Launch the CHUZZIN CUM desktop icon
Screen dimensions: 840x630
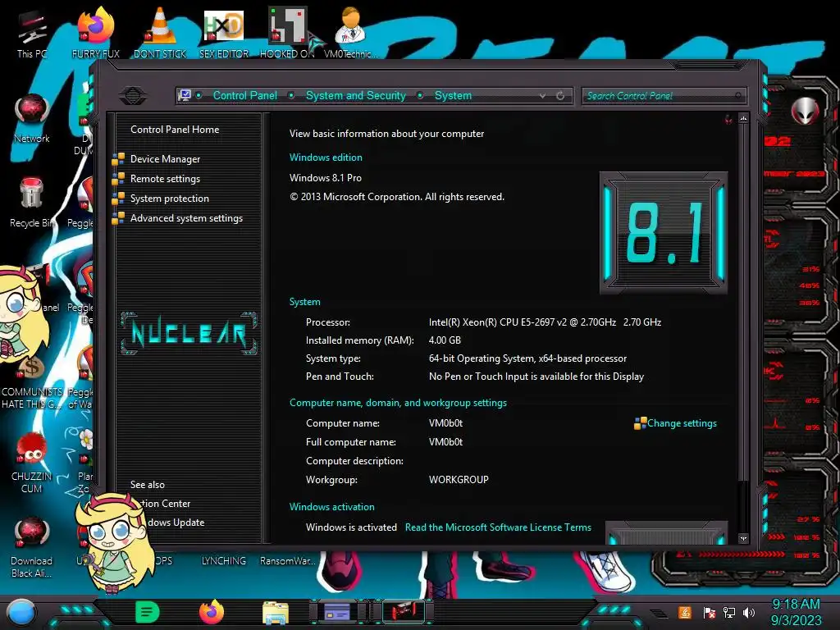[32, 463]
